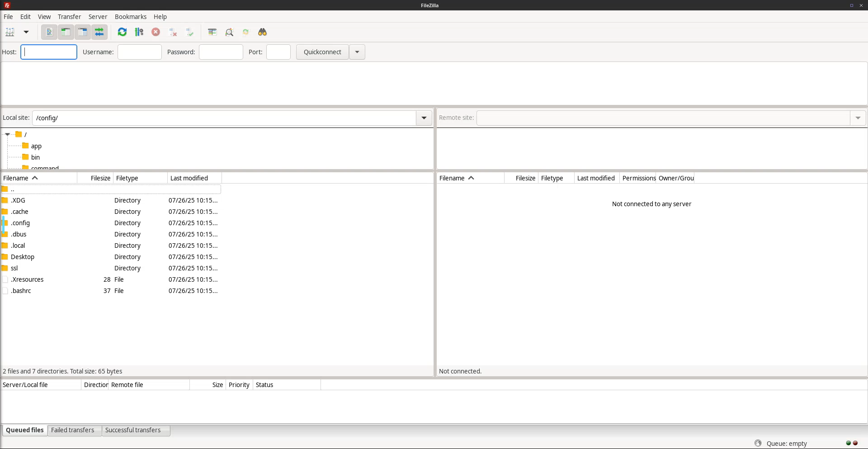Viewport: 868px width, 449px height.
Task: Select the .cache folder
Action: 111,212
